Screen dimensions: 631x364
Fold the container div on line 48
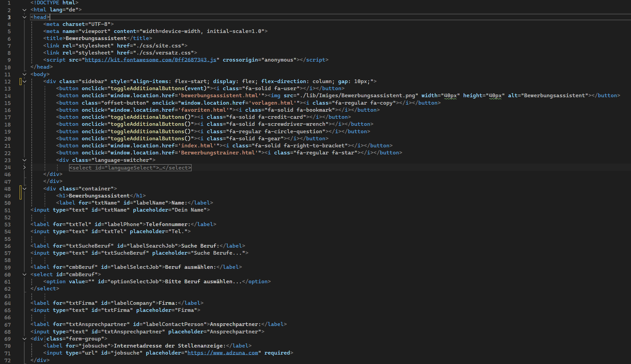click(24, 189)
